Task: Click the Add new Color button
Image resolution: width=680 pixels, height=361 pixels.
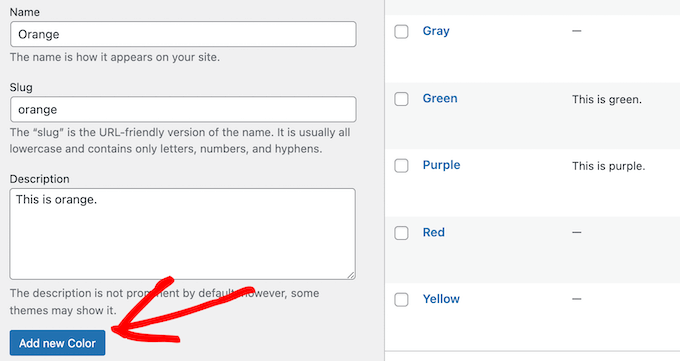Action: point(57,343)
